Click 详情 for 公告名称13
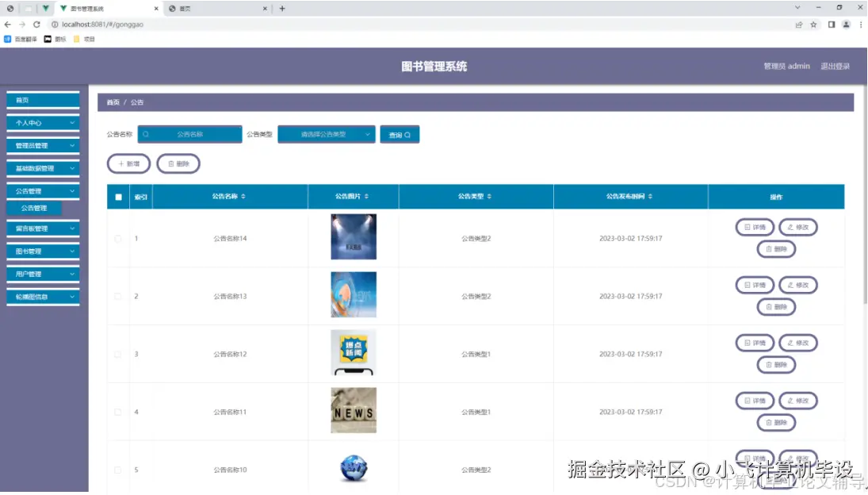This screenshot has width=868, height=495. tap(755, 285)
